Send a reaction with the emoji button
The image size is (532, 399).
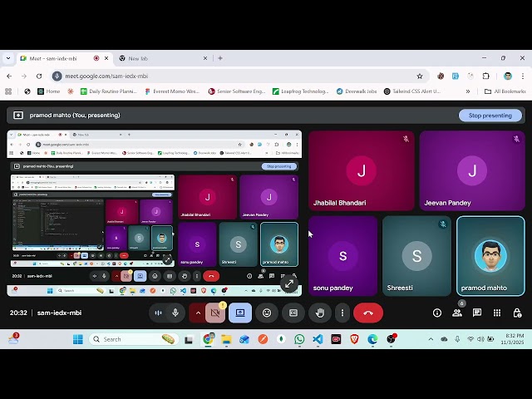(x=267, y=313)
